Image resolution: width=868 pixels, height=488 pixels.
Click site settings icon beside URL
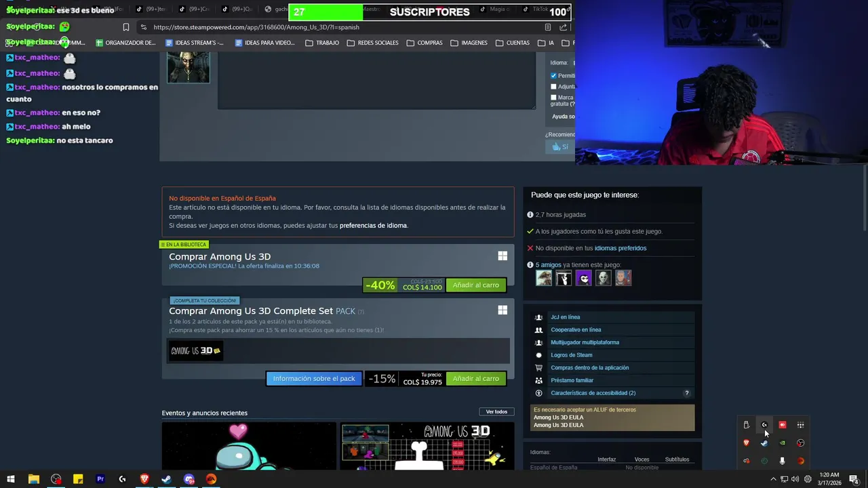[x=143, y=27]
